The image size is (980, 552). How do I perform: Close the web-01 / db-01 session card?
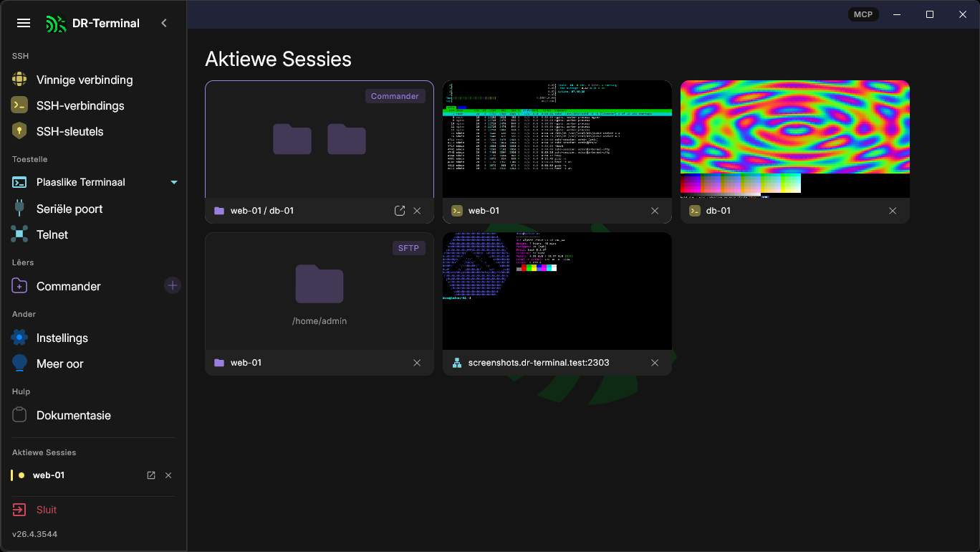click(417, 211)
